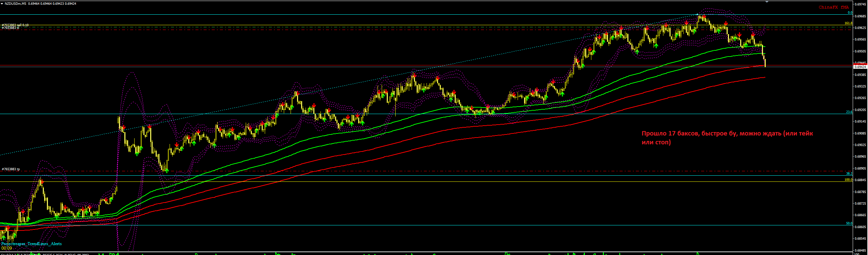Click price scale value 0.69085

(x=861, y=133)
